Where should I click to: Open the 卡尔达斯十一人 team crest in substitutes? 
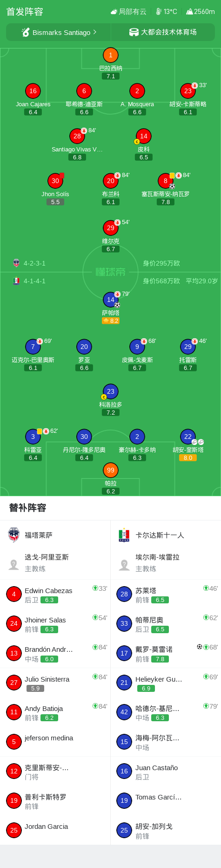[x=124, y=535]
